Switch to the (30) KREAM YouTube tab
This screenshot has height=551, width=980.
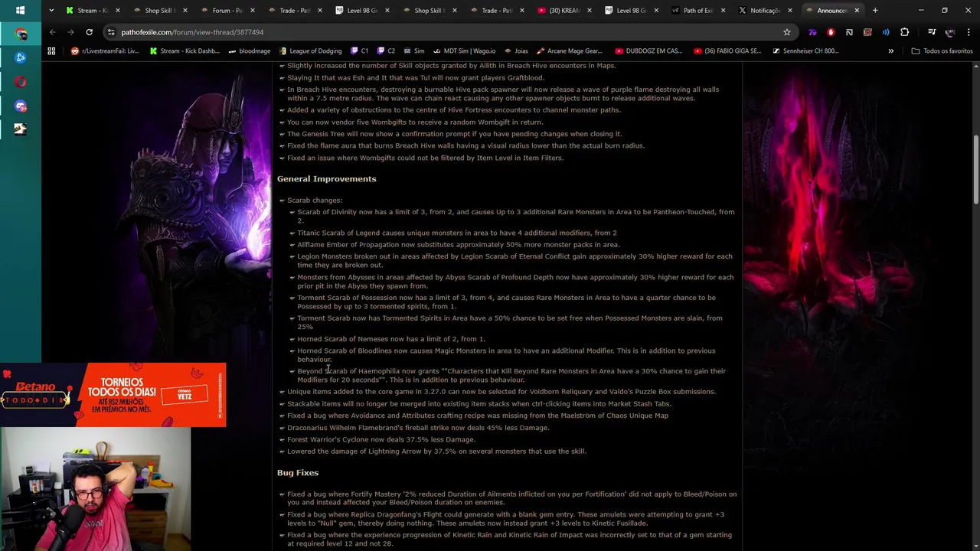coord(563,10)
